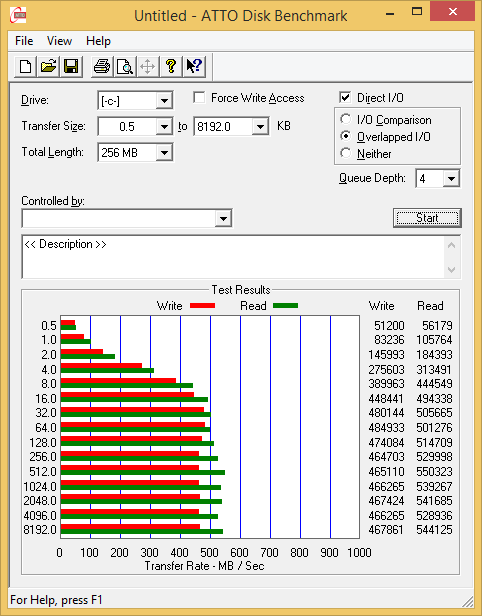Click inside the Description text box
Viewport: 482px width, 616px height.
pos(233,257)
